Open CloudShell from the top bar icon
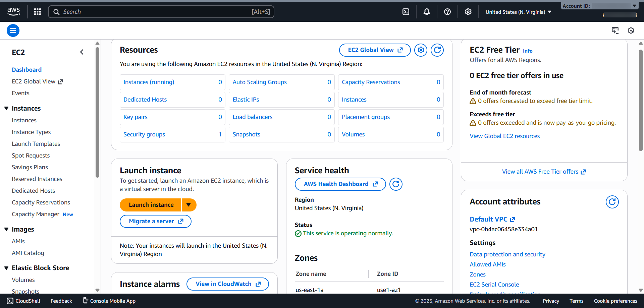 (x=406, y=12)
